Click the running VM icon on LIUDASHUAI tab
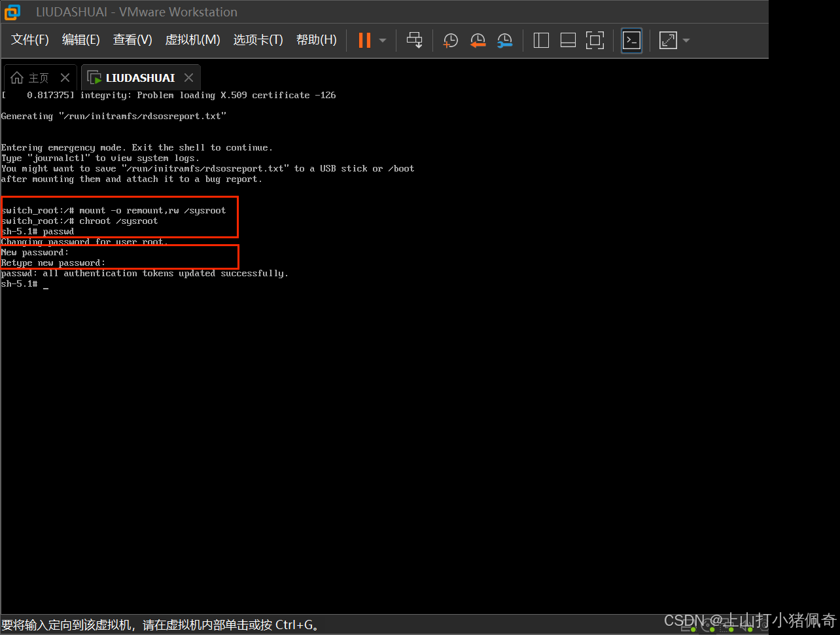Viewport: 840px width, 635px height. [x=94, y=78]
